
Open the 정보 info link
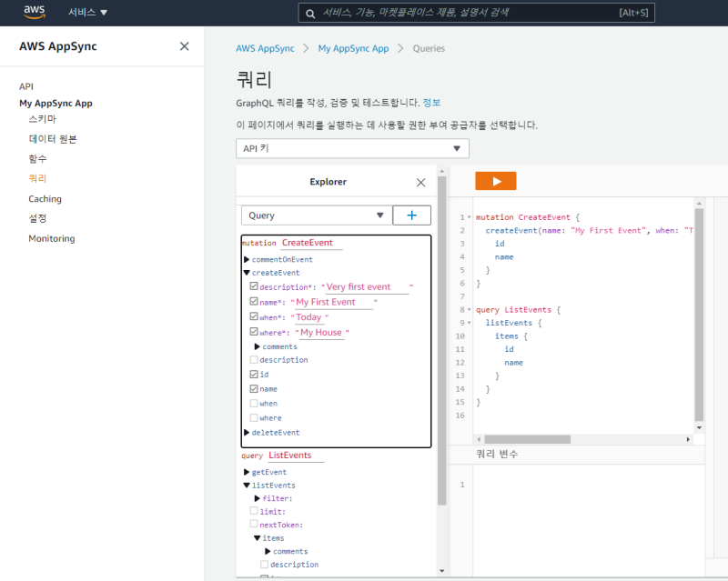tap(431, 103)
